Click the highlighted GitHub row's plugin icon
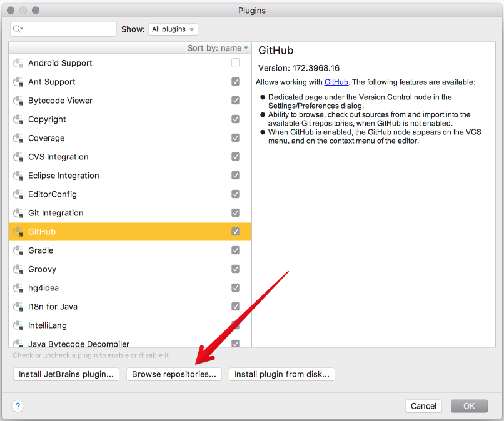The width and height of the screenshot is (504, 421). [18, 232]
